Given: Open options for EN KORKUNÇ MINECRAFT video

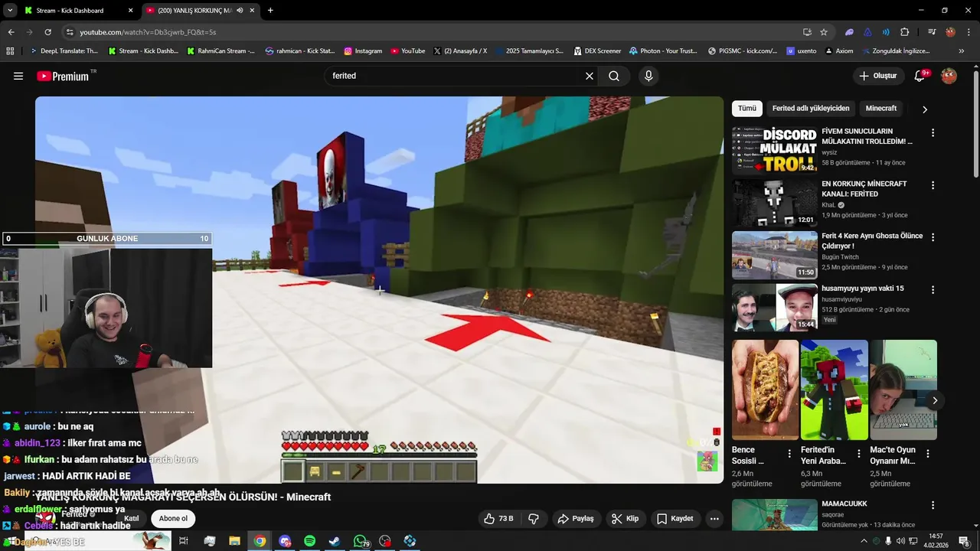Looking at the screenshot, I should pos(933,184).
